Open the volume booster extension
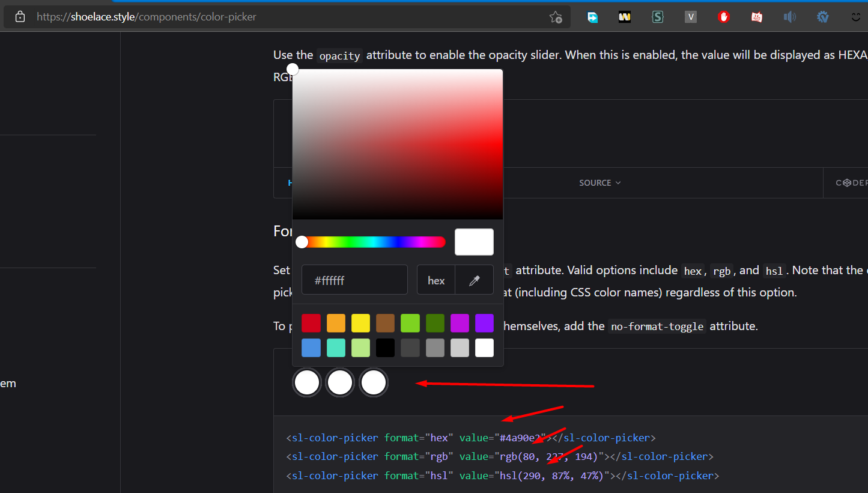This screenshot has width=868, height=493. (789, 17)
